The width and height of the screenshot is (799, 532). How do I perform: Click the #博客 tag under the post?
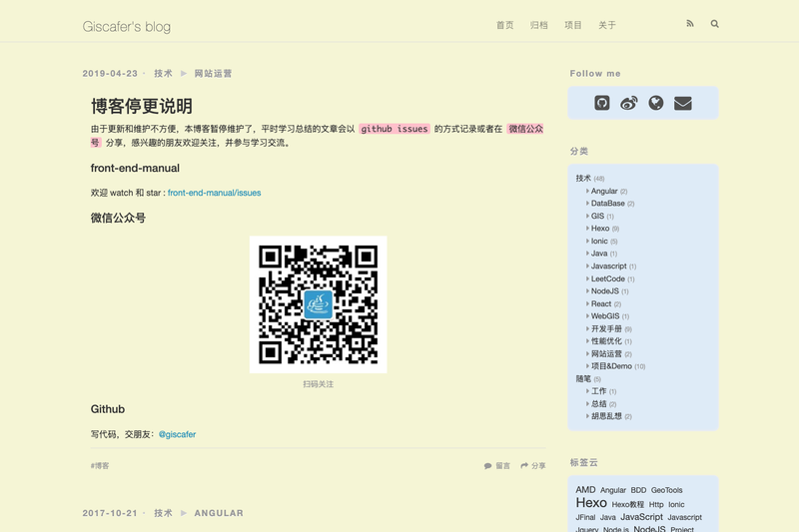(x=100, y=465)
